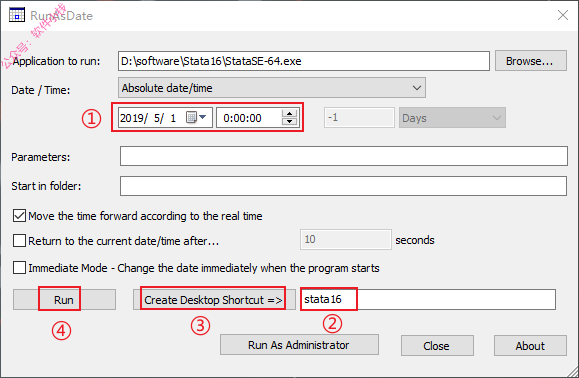Screen dimensions: 579x378
Task: Click the Close button at the bottom
Action: point(437,346)
